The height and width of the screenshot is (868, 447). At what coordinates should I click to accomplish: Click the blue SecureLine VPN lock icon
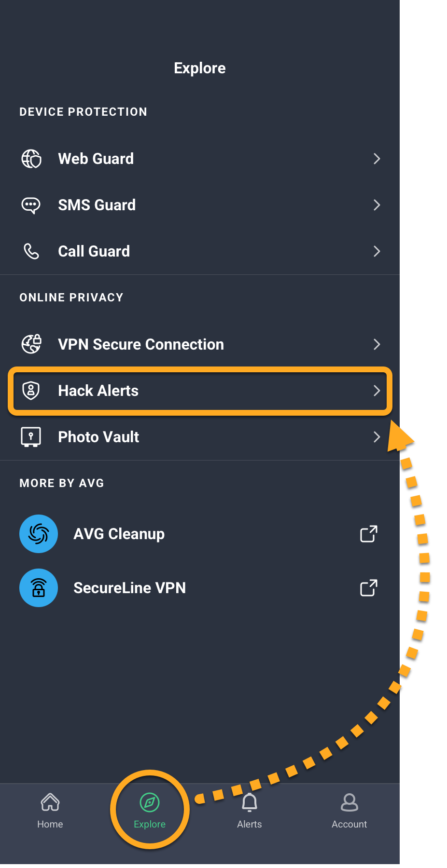39,588
